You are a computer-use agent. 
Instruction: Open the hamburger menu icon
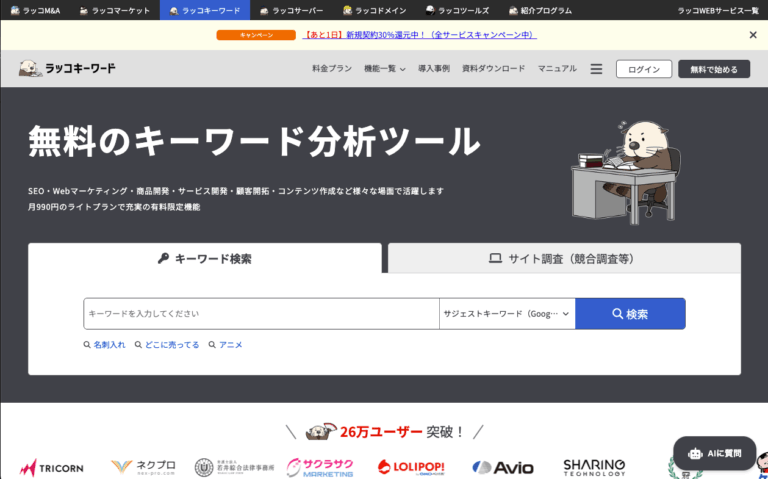[596, 69]
